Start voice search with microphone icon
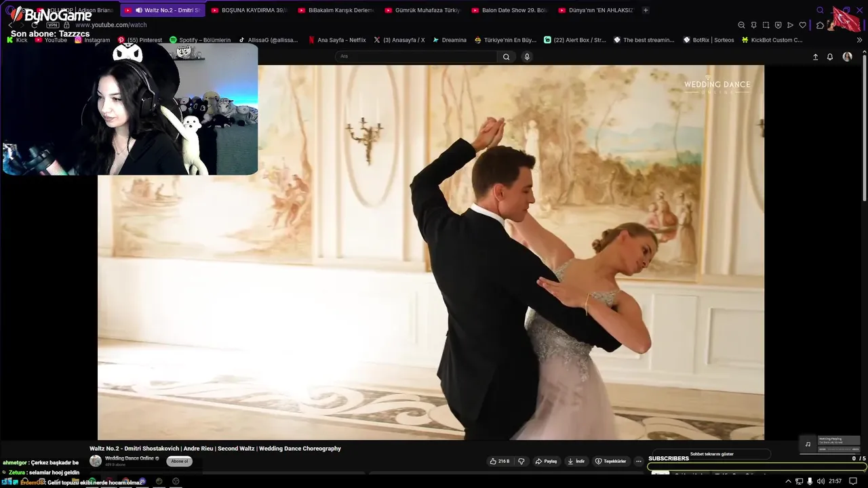The height and width of the screenshot is (488, 868). (527, 57)
